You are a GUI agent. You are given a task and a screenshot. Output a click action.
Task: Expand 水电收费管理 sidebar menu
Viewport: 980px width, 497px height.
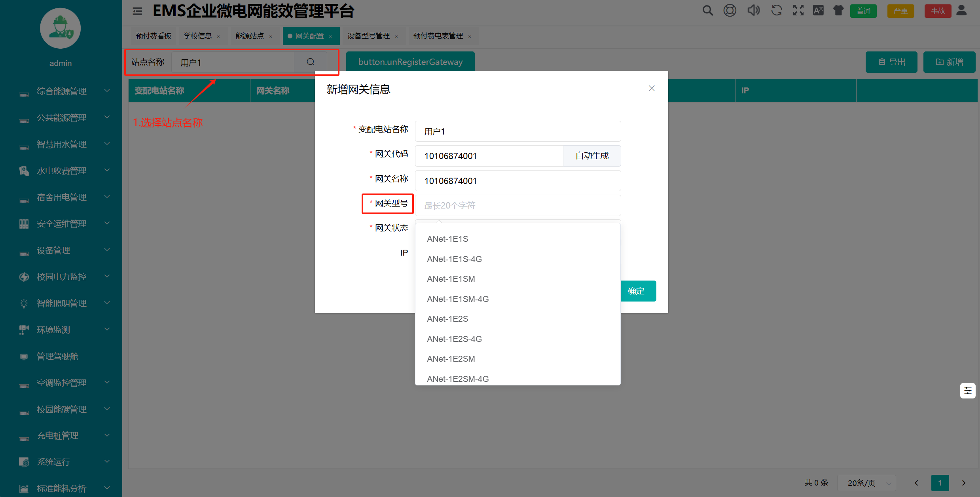[x=61, y=171]
